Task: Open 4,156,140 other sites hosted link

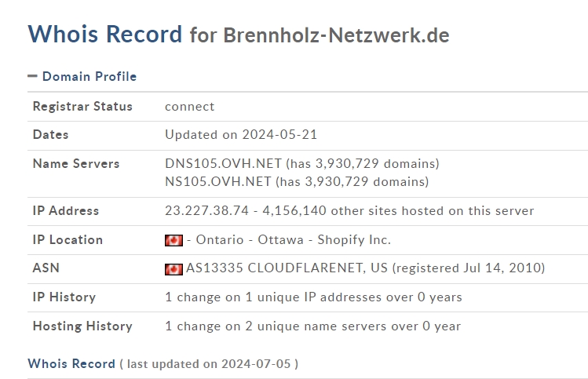Action: coord(398,210)
